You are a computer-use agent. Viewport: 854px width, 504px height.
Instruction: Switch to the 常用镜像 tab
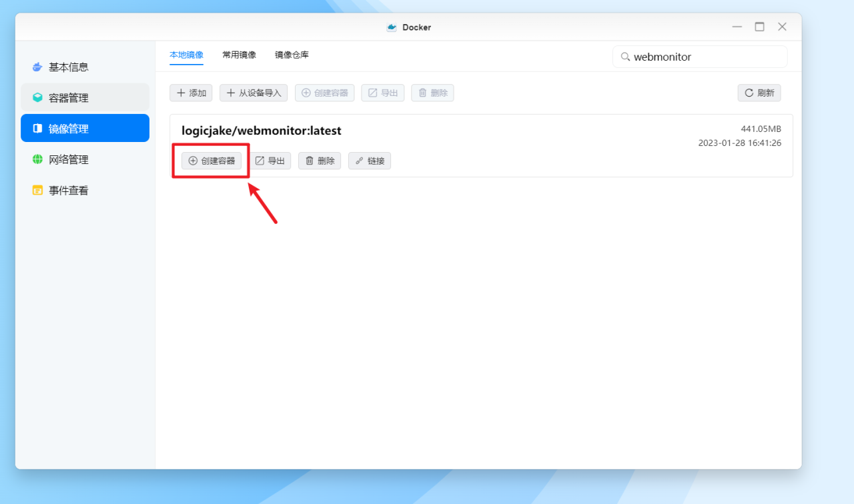239,55
